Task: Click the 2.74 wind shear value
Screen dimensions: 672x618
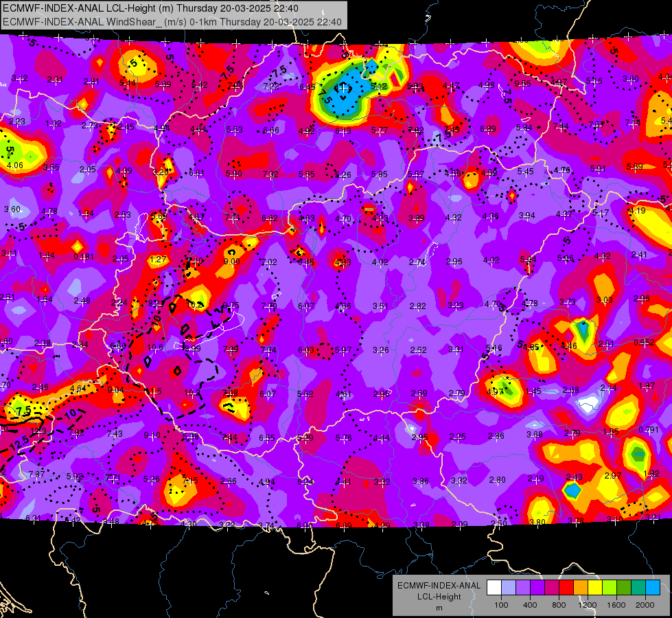Action: [x=417, y=262]
